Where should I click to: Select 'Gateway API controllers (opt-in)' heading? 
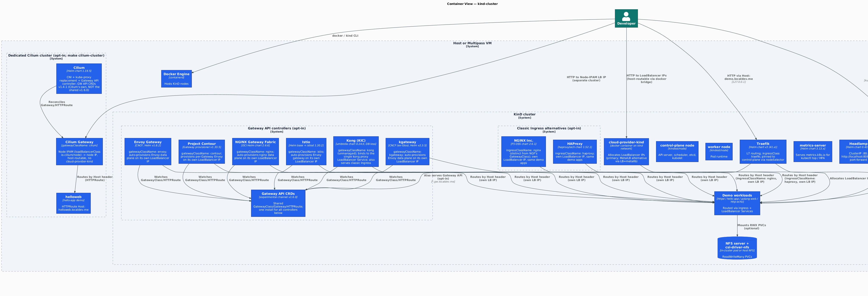tap(277, 128)
